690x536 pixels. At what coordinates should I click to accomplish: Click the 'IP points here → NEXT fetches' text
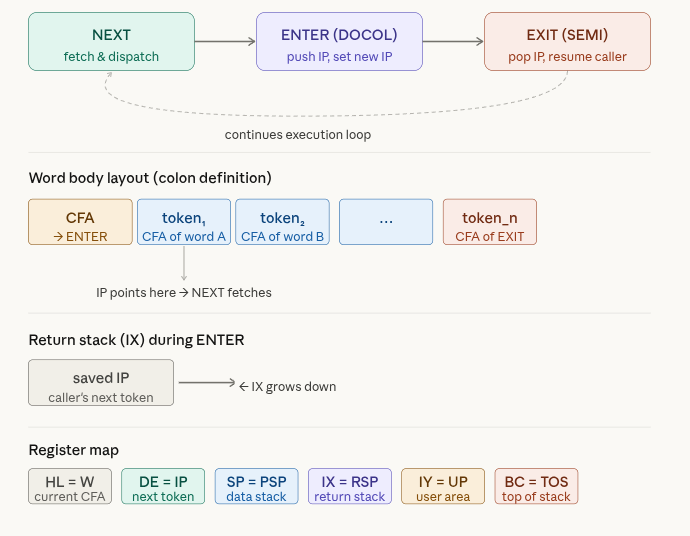pos(184,293)
